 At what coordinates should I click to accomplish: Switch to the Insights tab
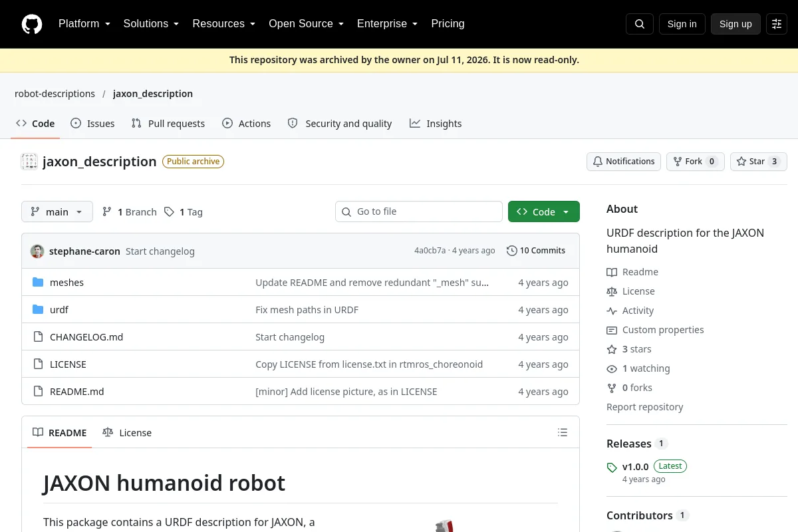tap(436, 124)
